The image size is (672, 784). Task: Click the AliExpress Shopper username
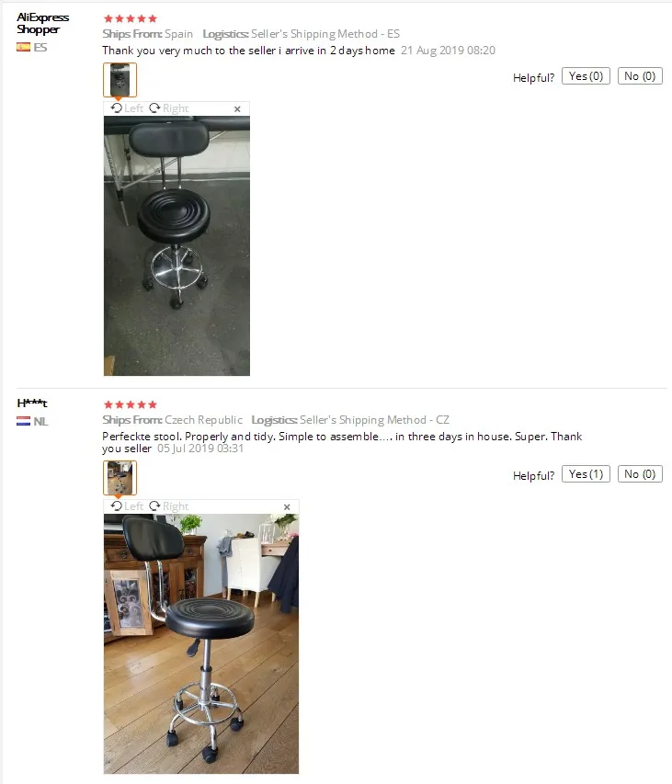[x=42, y=24]
